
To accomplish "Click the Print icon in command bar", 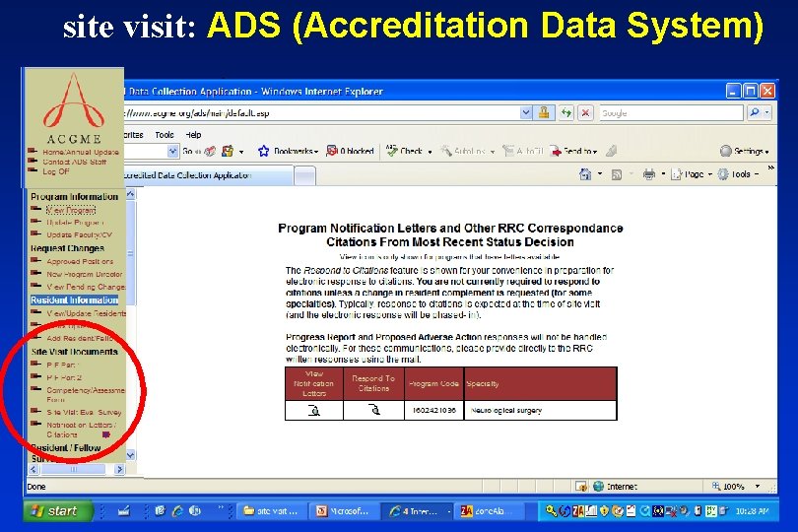I will click(x=649, y=174).
